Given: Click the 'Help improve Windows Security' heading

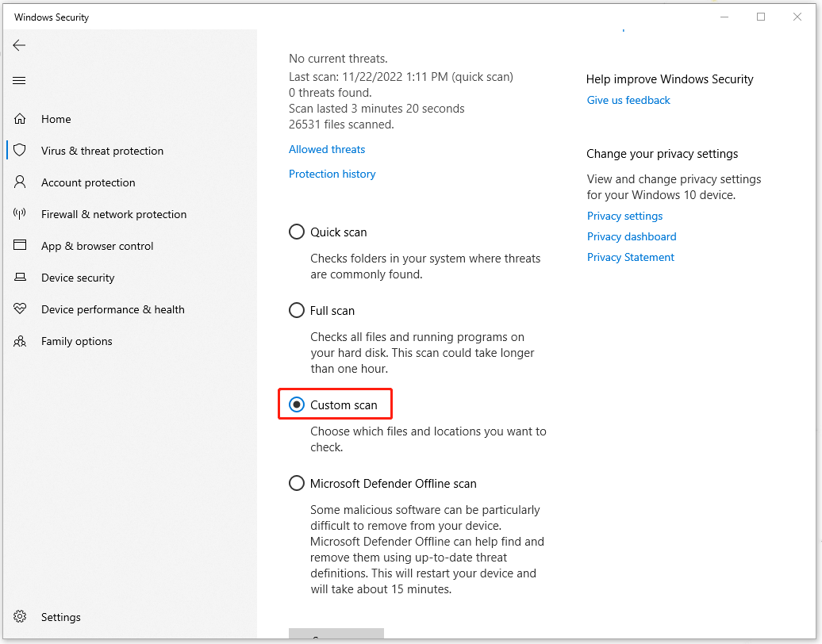Looking at the screenshot, I should 670,79.
